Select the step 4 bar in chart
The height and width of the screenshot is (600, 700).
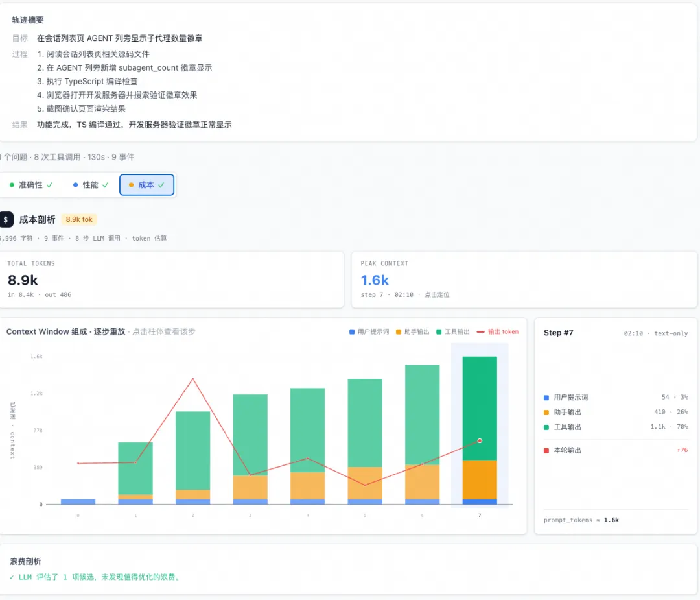(308, 446)
